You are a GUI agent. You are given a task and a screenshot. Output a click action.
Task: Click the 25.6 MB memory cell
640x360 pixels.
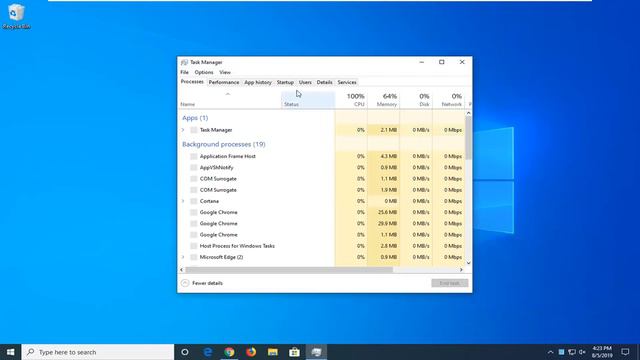coord(384,212)
